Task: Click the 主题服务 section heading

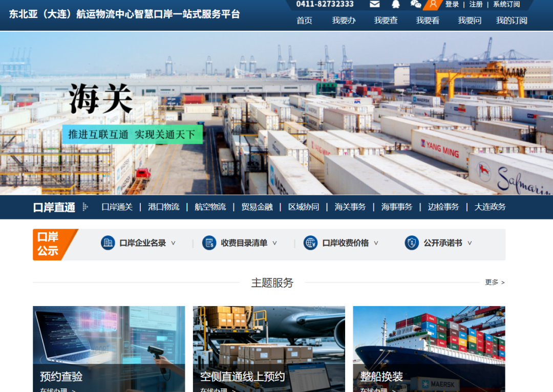Action: tap(272, 282)
